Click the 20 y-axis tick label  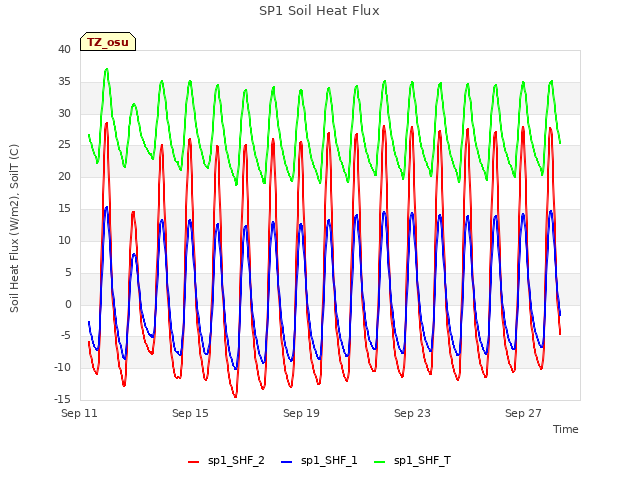[64, 176]
